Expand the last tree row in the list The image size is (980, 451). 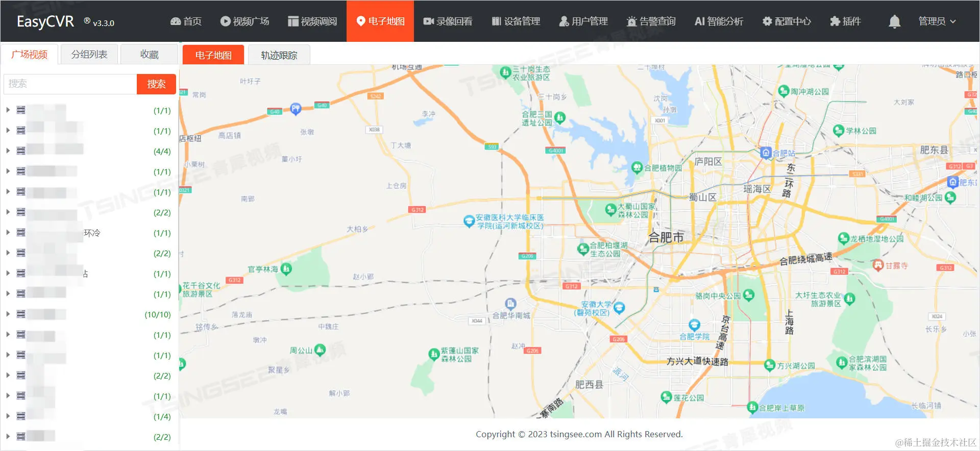pyautogui.click(x=8, y=436)
